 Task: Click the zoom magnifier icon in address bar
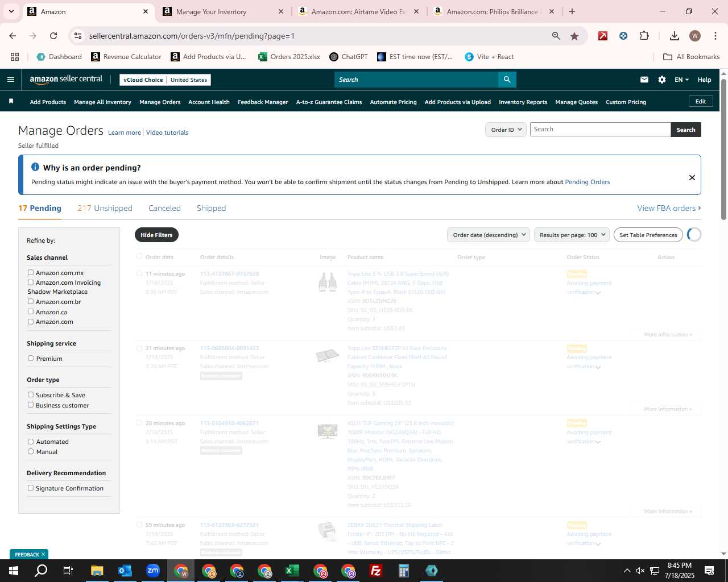[x=556, y=36]
